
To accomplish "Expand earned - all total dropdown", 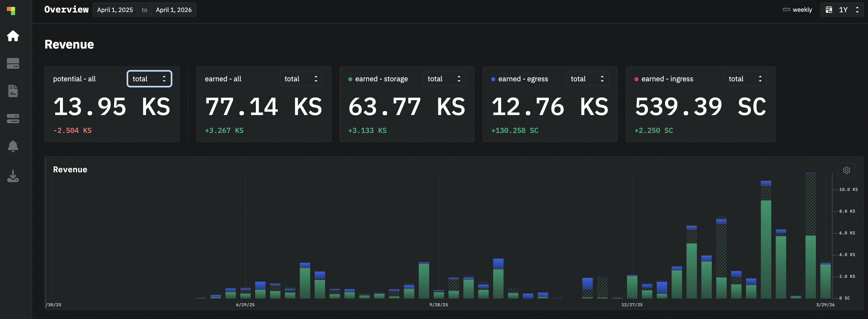I will pos(301,78).
